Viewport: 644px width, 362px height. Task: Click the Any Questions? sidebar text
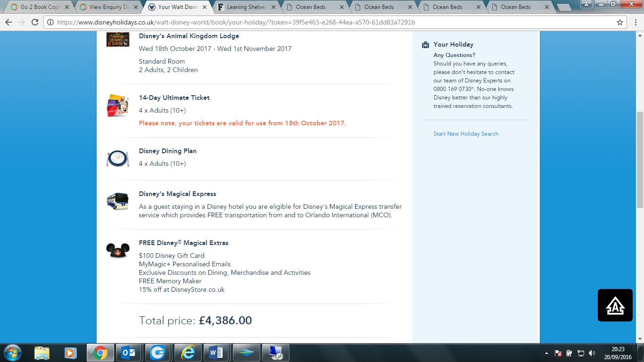coord(454,55)
